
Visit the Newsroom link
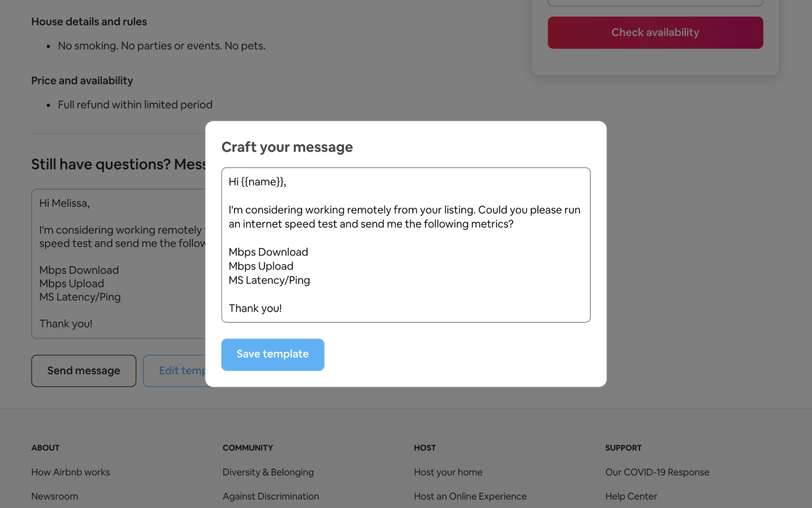(x=55, y=496)
